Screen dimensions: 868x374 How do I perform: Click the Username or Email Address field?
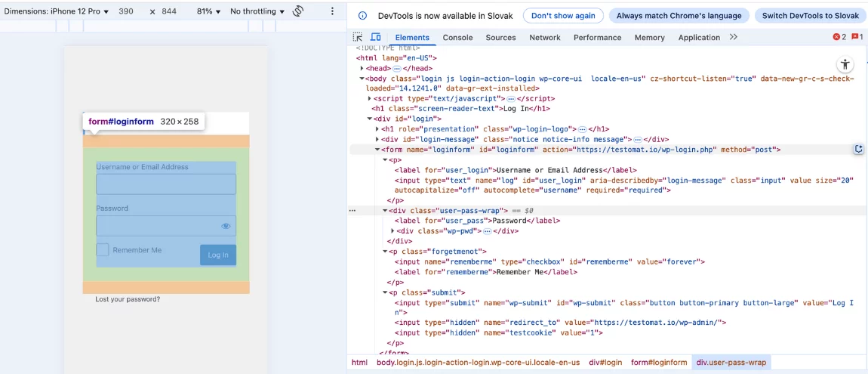[x=166, y=184]
